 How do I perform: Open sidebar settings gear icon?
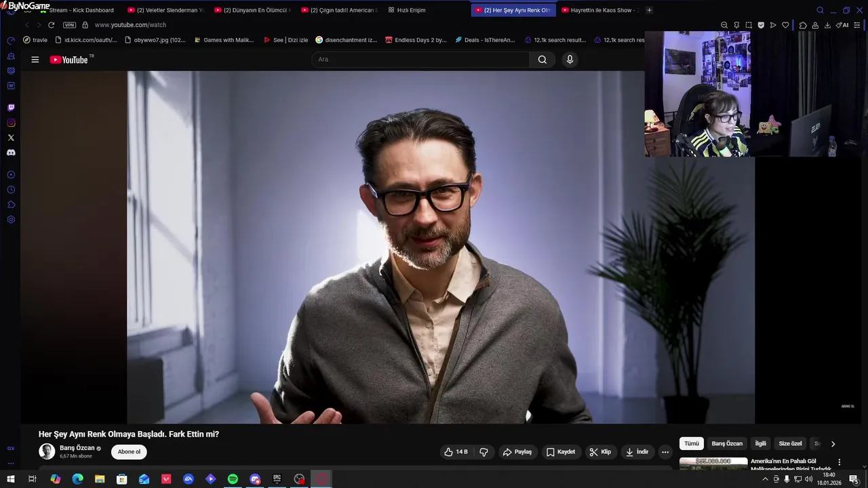pyautogui.click(x=11, y=220)
